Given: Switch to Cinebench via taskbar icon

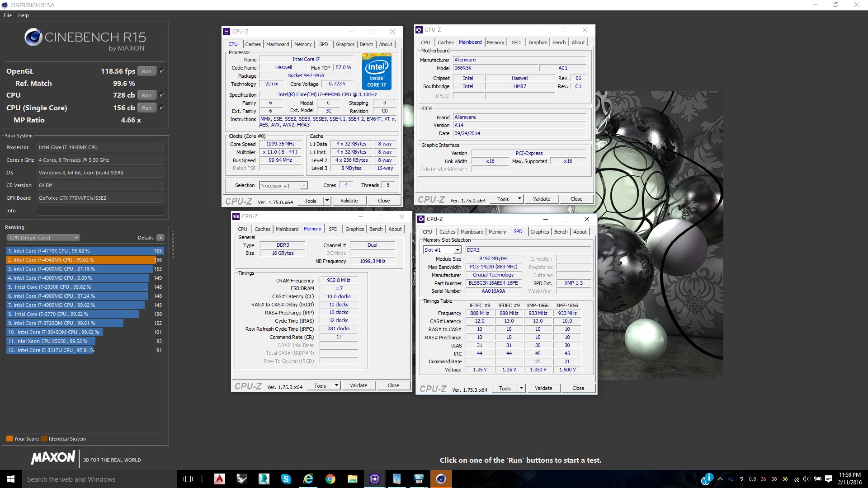Looking at the screenshot, I should [441, 479].
